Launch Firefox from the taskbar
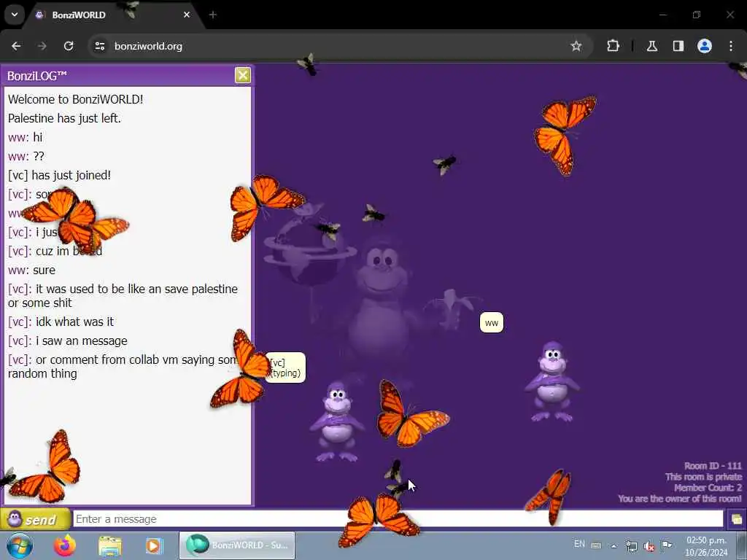This screenshot has width=747, height=560. pos(65,545)
